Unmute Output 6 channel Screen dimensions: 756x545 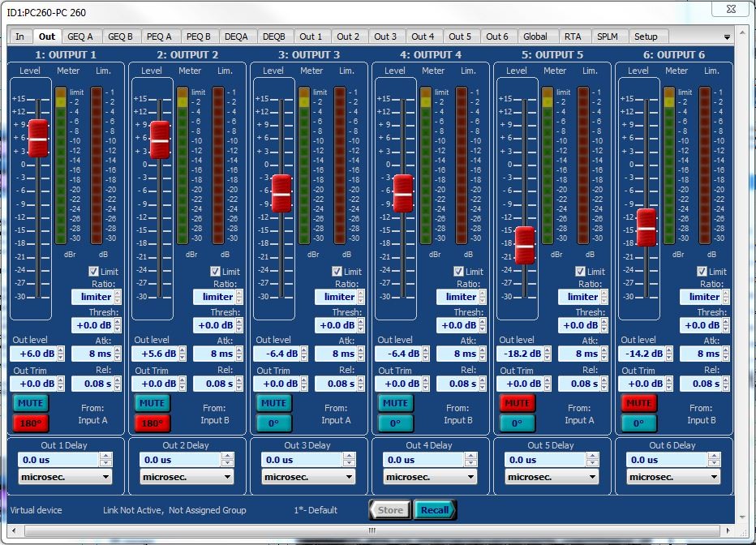point(638,403)
